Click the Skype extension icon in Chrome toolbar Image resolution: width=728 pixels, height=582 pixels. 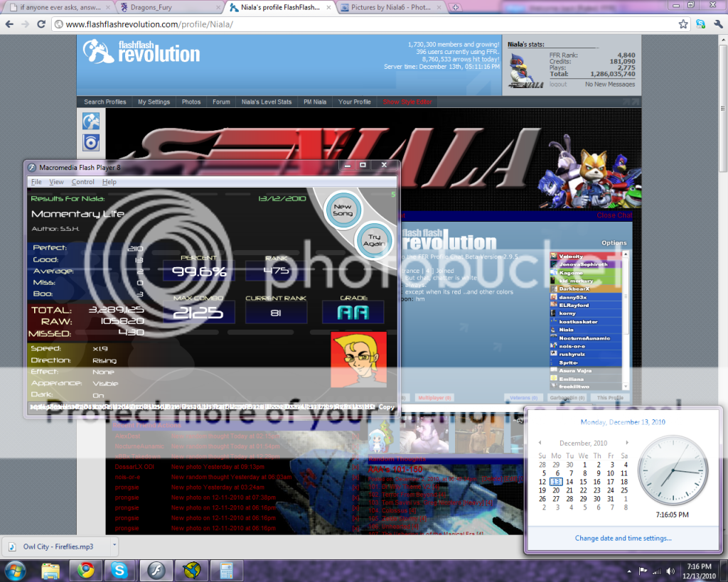[700, 23]
